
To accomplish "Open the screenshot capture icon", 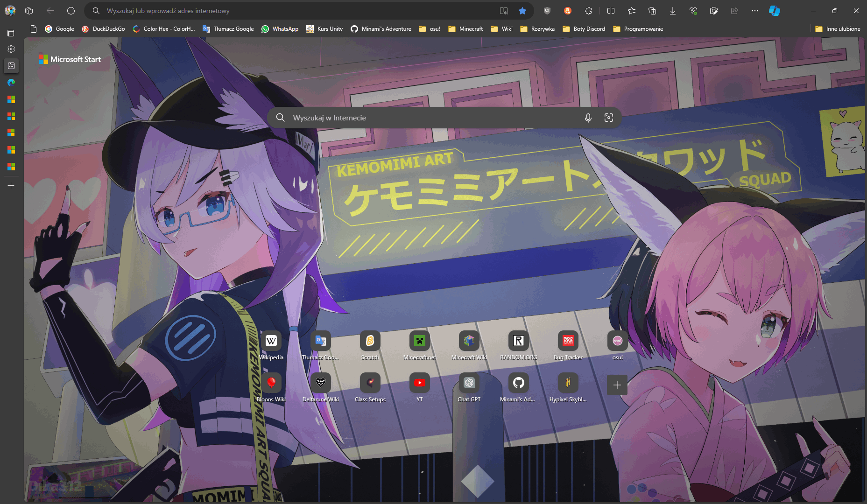I will (x=714, y=11).
